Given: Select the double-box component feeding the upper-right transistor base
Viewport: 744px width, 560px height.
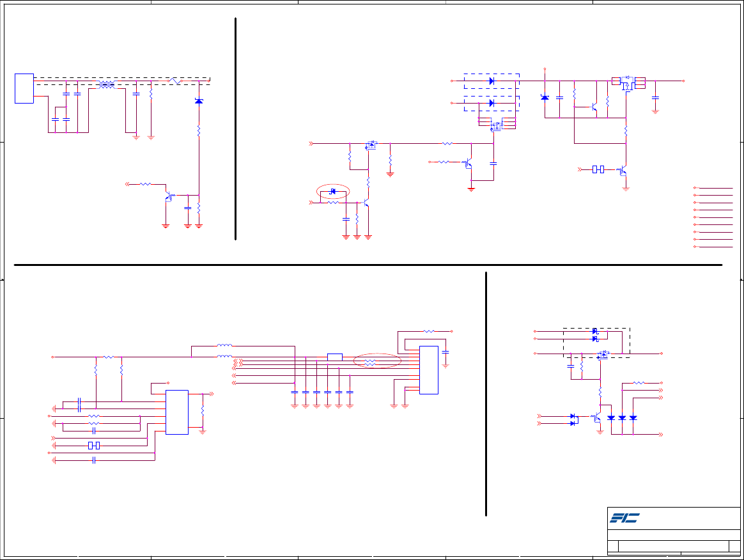Looking at the screenshot, I should [x=598, y=169].
